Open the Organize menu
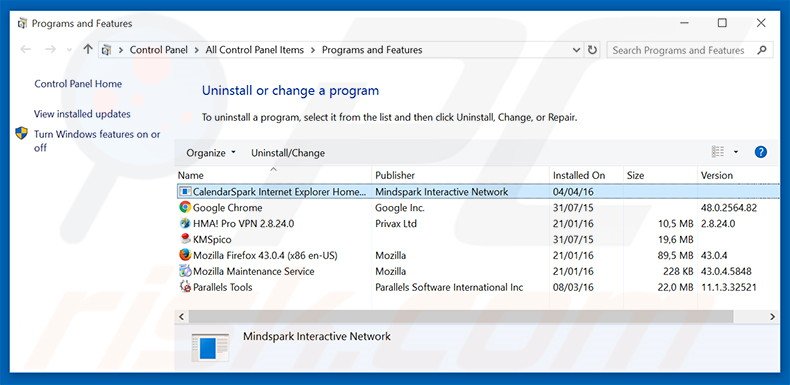Image resolution: width=790 pixels, height=385 pixels. coord(211,153)
